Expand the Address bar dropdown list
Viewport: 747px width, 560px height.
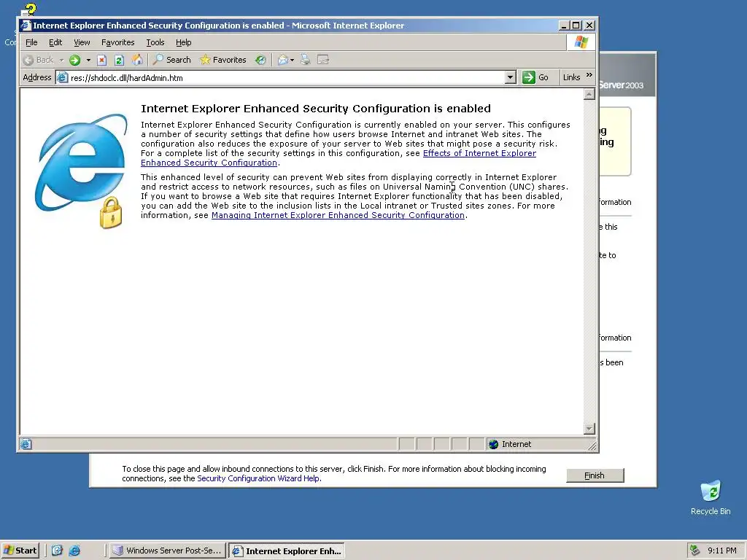click(x=510, y=77)
